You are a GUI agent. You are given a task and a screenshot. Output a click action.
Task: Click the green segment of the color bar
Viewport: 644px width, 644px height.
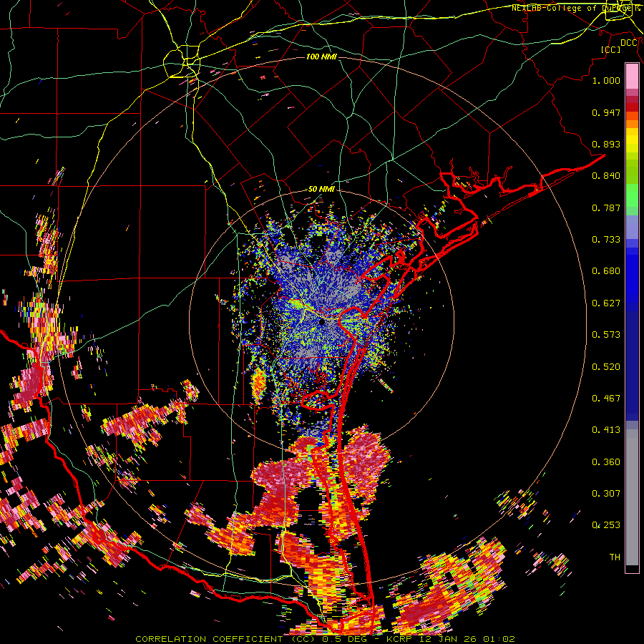pyautogui.click(x=632, y=195)
